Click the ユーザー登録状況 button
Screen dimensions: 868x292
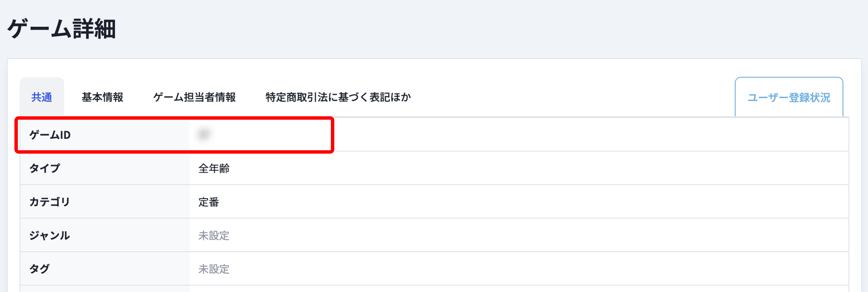[x=789, y=97]
